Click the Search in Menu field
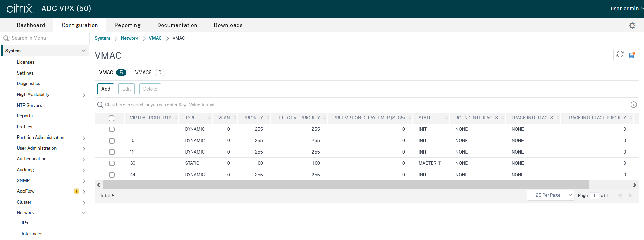 [44, 38]
